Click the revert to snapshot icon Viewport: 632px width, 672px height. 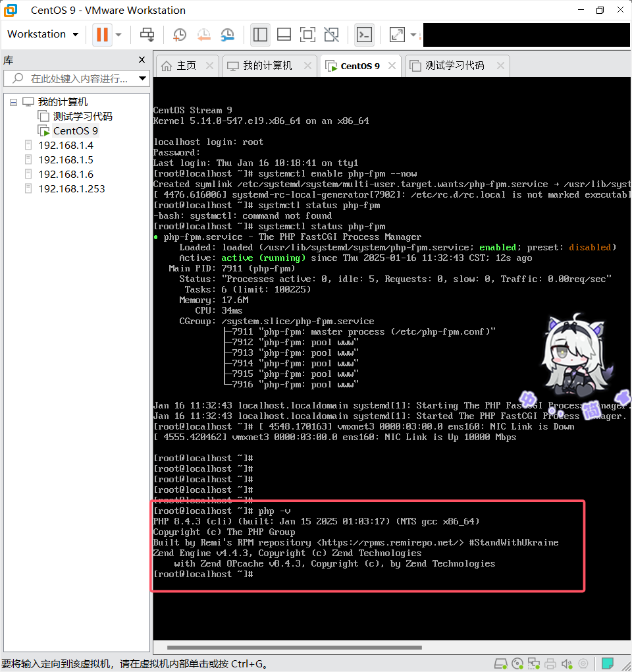(x=204, y=35)
